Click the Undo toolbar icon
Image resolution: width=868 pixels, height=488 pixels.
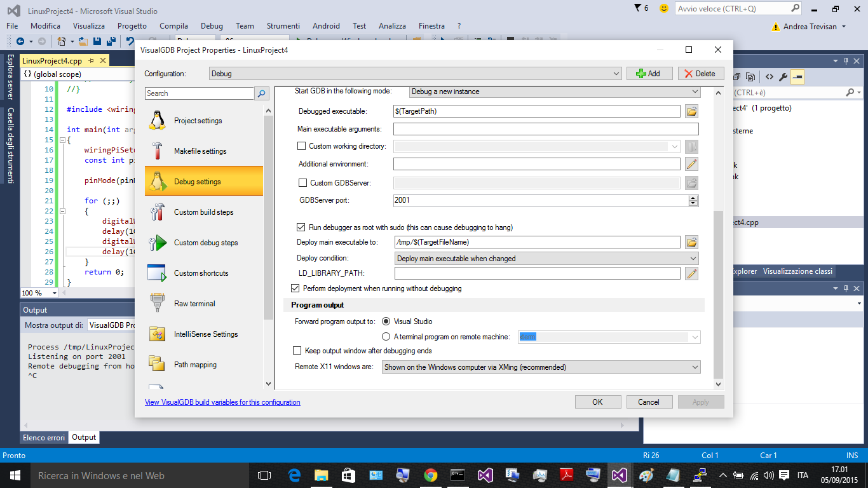coord(130,41)
